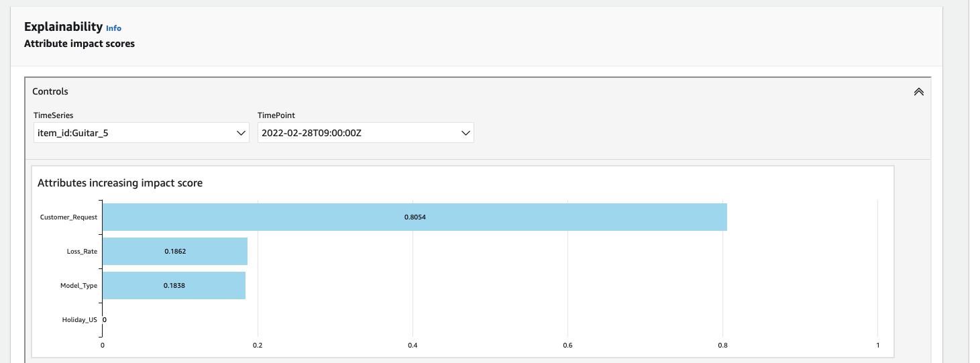Click the Loss_Rate axis label
980x363 pixels.
pos(82,251)
